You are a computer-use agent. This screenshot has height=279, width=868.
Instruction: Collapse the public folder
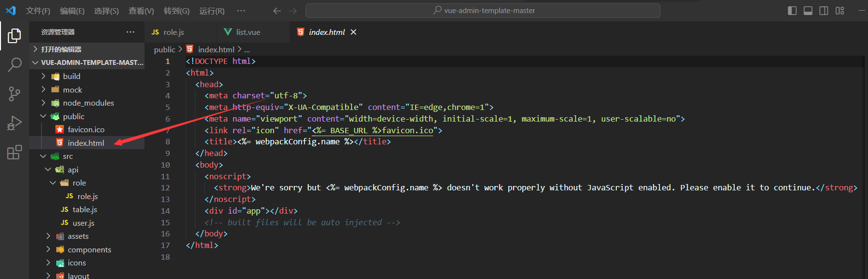(73, 116)
